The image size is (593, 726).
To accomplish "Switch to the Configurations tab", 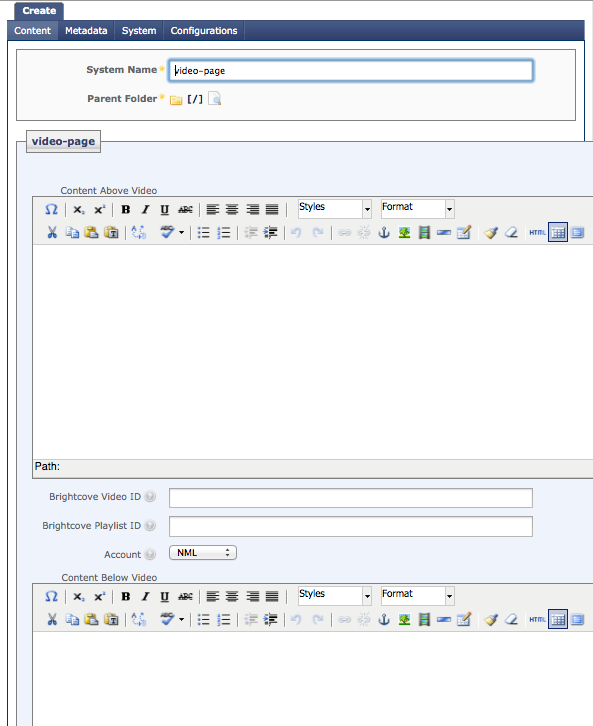I will [x=204, y=31].
